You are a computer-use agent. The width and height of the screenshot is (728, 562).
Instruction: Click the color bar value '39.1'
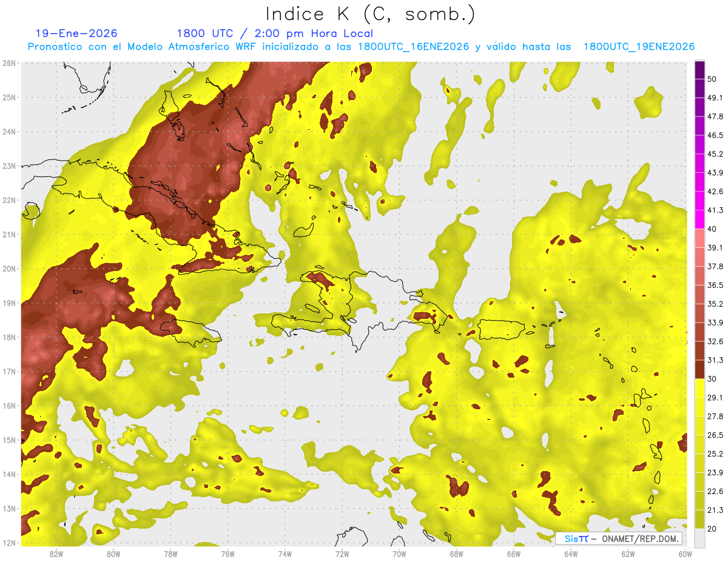(715, 247)
